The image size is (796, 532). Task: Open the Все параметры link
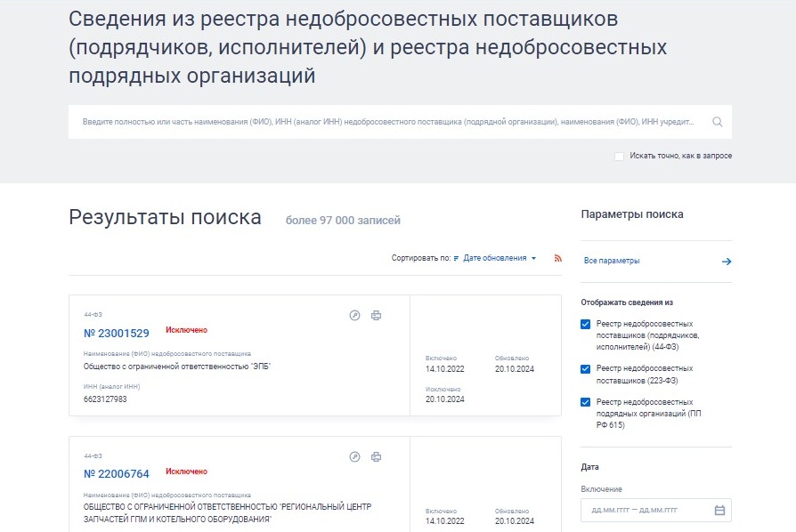pos(611,261)
